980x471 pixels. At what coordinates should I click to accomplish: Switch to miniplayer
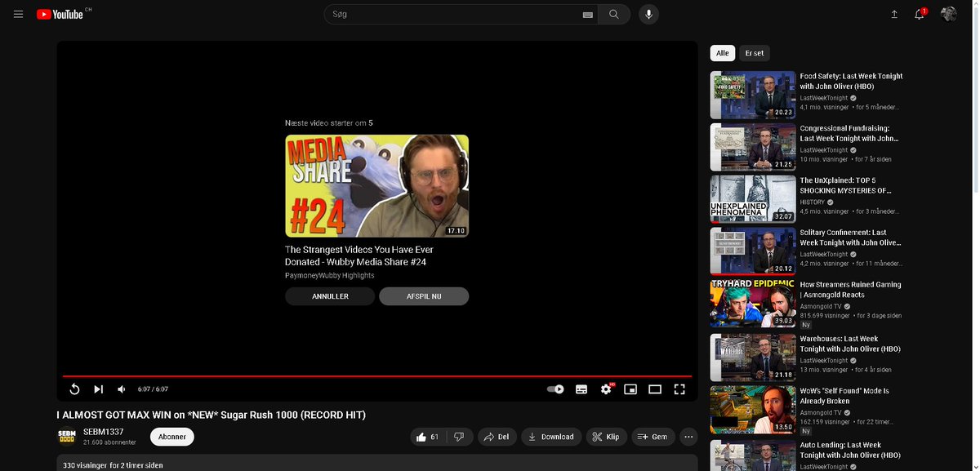point(630,389)
